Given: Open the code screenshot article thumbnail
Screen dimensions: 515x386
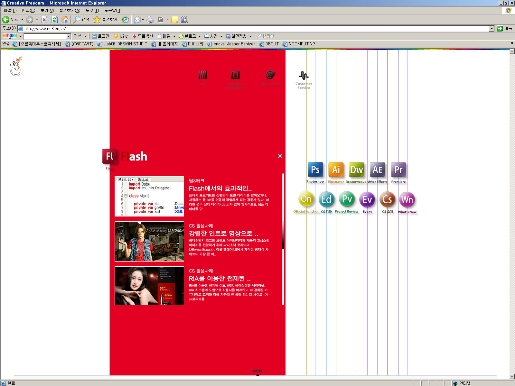Looking at the screenshot, I should click(x=149, y=196).
